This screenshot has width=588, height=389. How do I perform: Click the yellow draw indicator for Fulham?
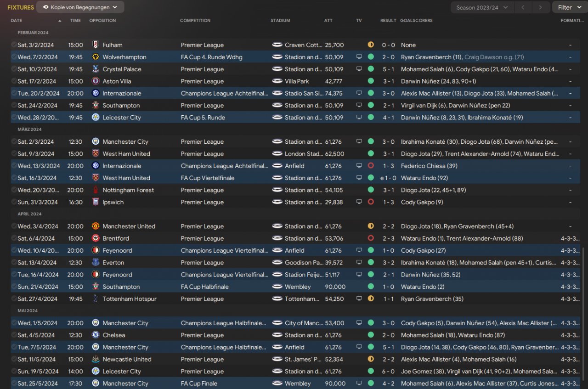point(371,45)
